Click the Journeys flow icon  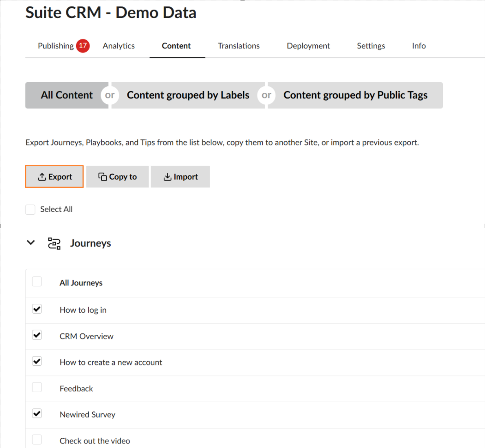point(54,243)
